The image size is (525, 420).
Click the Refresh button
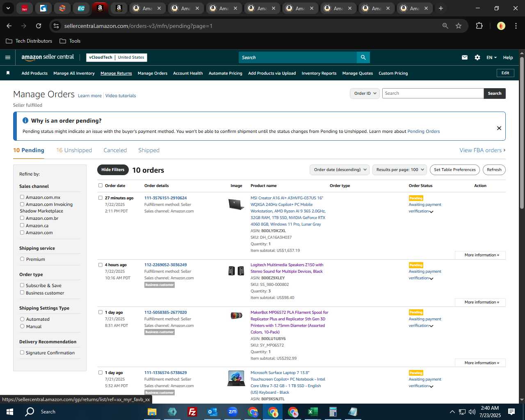[494, 170]
